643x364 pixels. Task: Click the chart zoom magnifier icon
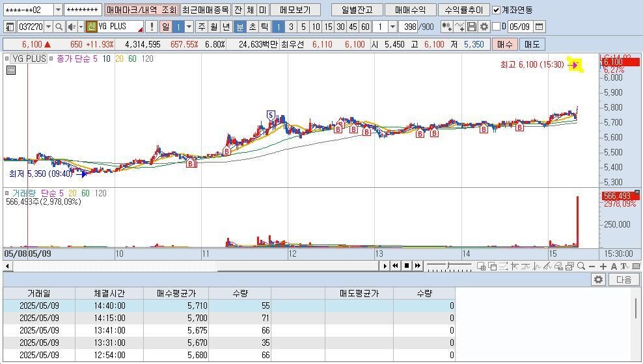[581, 266]
